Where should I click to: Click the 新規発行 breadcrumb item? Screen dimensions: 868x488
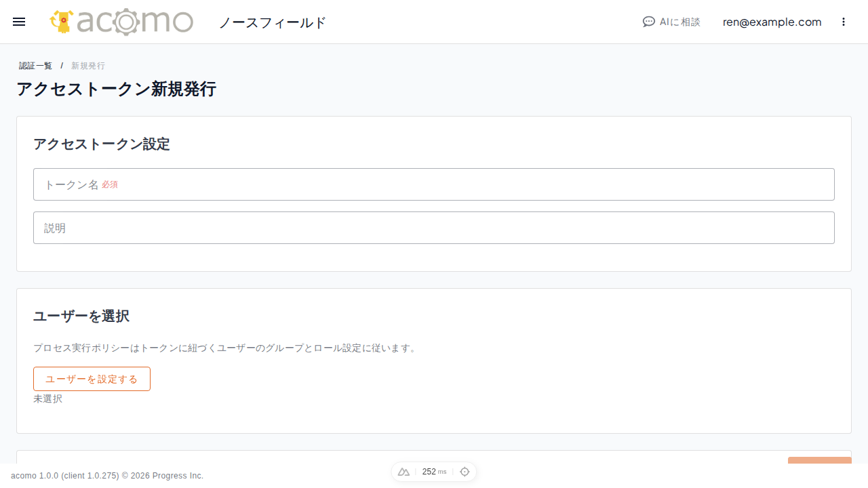pyautogui.click(x=88, y=66)
